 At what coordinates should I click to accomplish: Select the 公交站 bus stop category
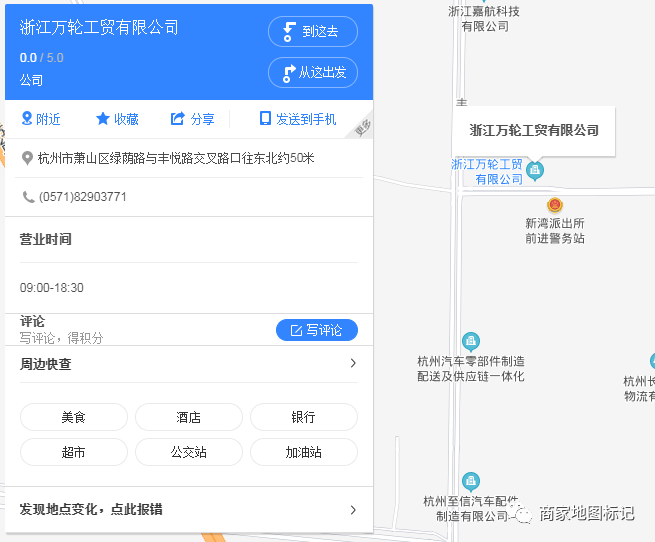point(188,452)
